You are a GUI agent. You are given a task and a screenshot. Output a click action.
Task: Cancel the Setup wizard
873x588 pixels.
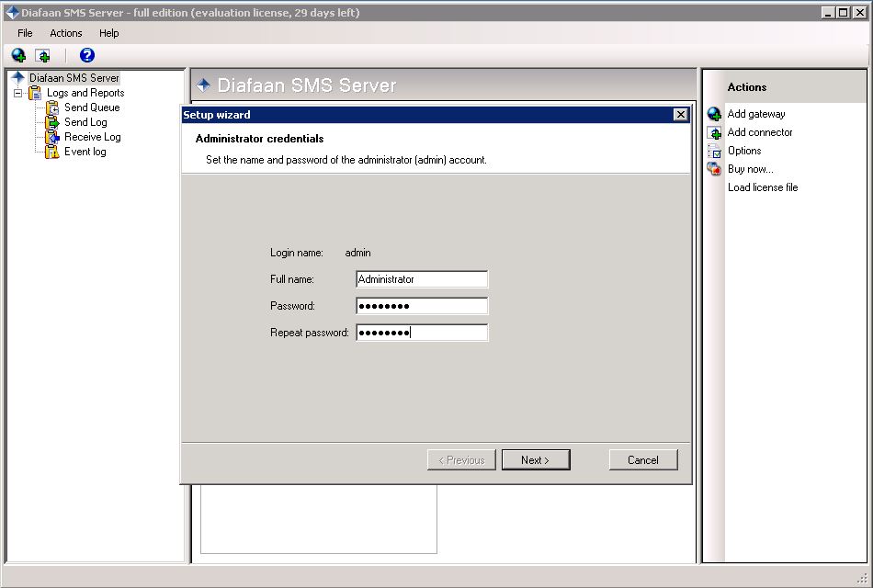(x=643, y=459)
